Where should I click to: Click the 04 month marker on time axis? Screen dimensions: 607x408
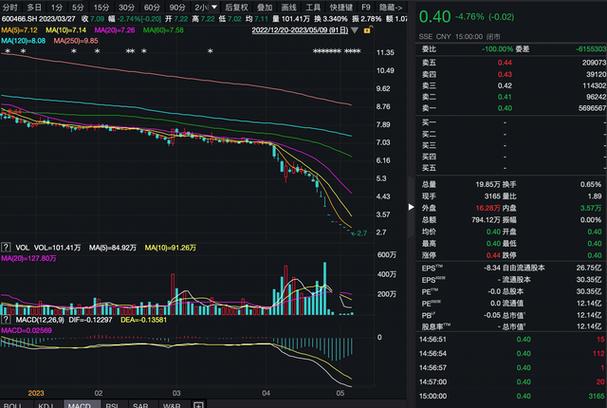pos(266,393)
